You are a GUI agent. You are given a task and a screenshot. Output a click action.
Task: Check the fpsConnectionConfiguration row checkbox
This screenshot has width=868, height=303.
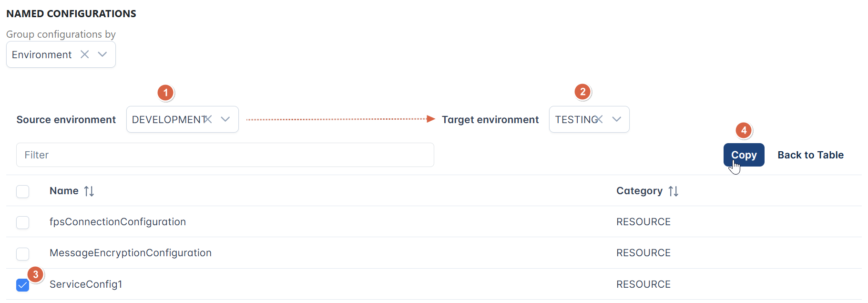click(x=22, y=222)
